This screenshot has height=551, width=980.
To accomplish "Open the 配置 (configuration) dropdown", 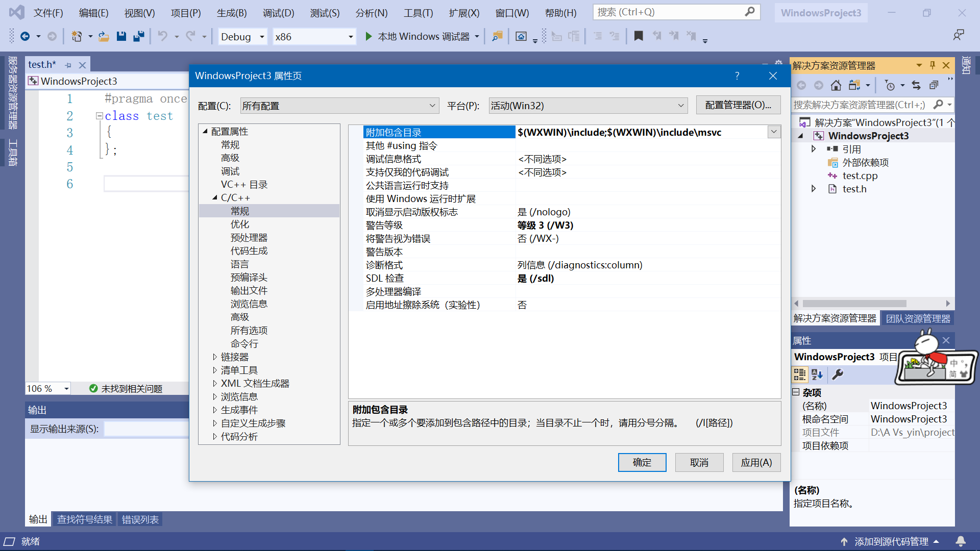I will point(339,106).
